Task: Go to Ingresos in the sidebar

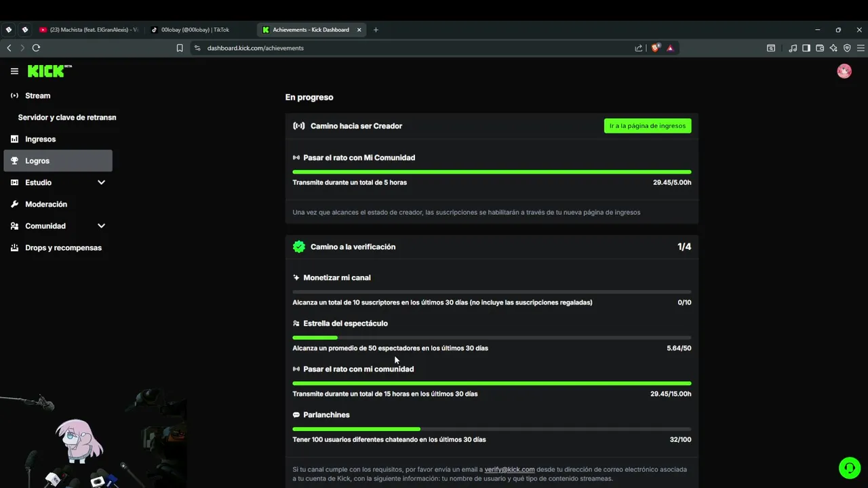Action: tap(40, 139)
